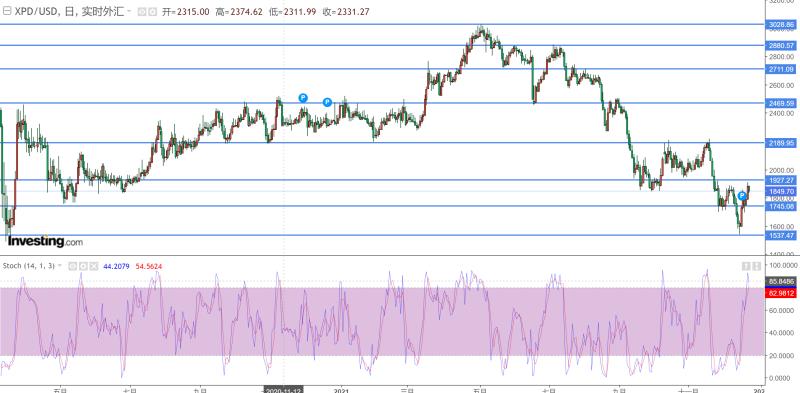Viewport: 800px width, 393px height.
Task: Click the 40.0000 Stoch axis tick
Action: point(782,333)
